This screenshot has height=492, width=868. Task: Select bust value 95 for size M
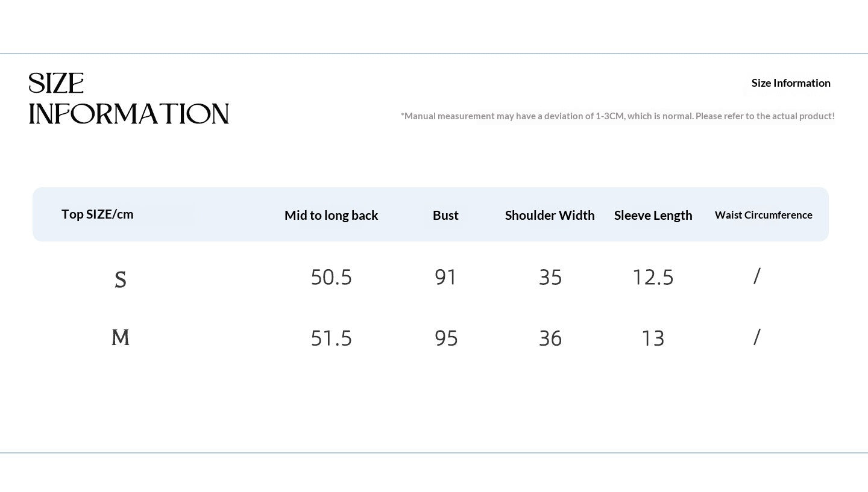446,338
